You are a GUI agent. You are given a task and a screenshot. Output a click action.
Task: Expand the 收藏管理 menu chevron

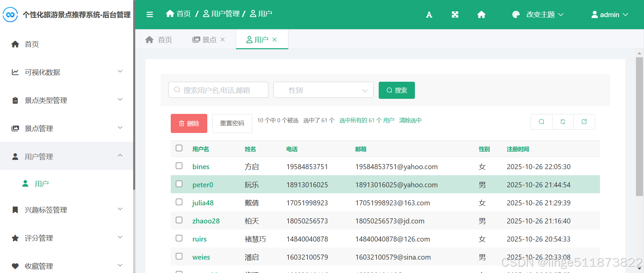pos(120,265)
